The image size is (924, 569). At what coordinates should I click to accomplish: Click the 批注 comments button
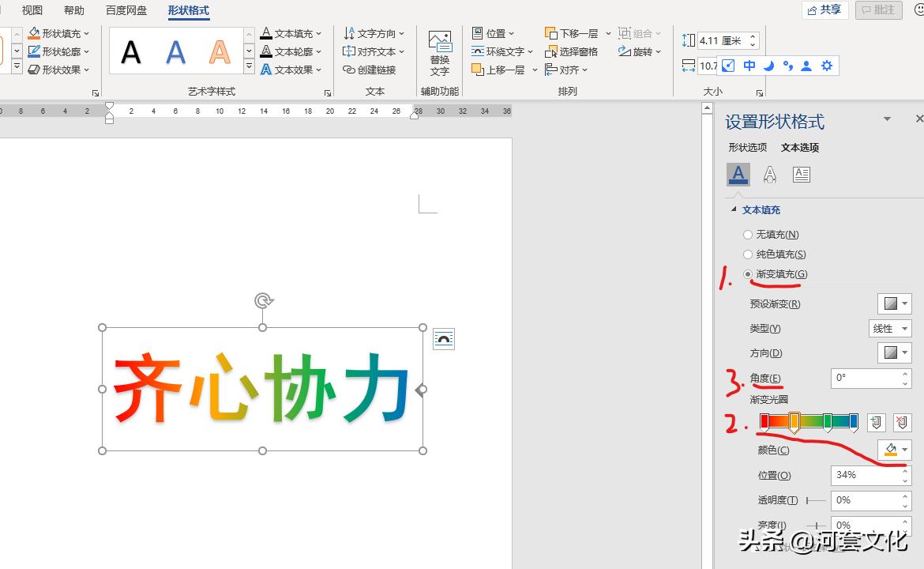coord(879,9)
